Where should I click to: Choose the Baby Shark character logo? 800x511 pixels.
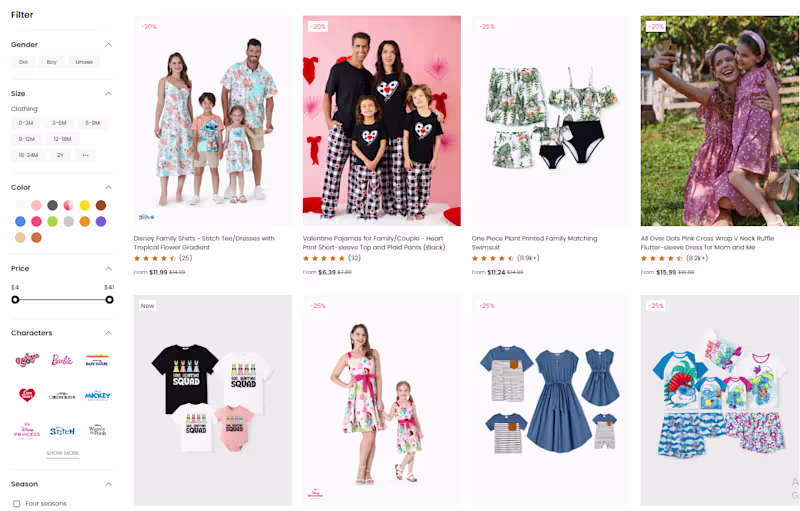tap(97, 360)
